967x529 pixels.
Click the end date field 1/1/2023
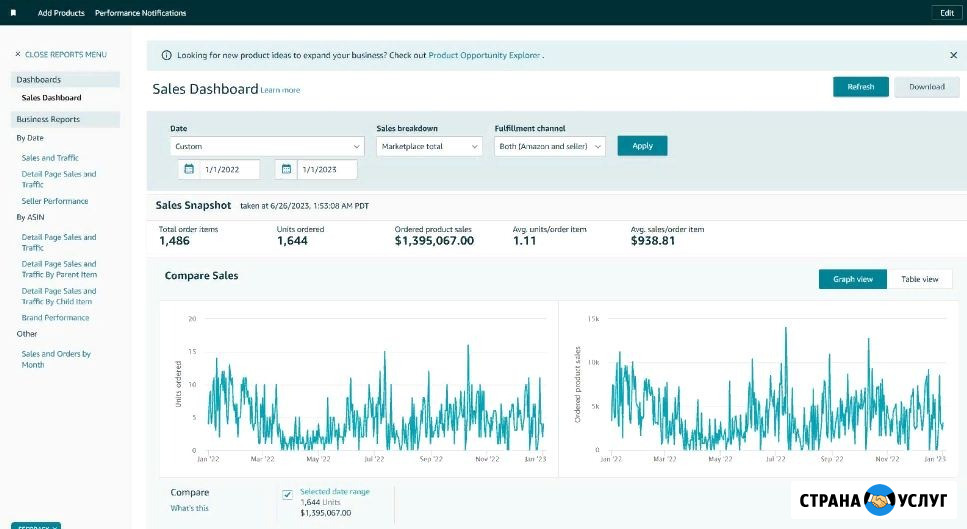(x=326, y=170)
